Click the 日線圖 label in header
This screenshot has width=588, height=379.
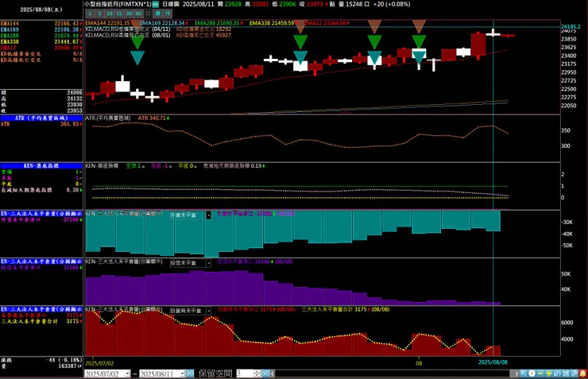click(x=171, y=4)
